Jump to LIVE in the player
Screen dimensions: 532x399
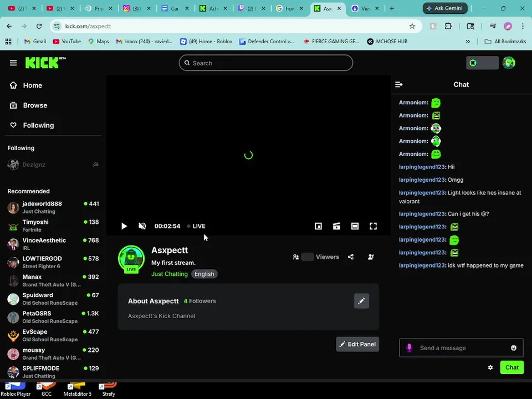(x=196, y=226)
